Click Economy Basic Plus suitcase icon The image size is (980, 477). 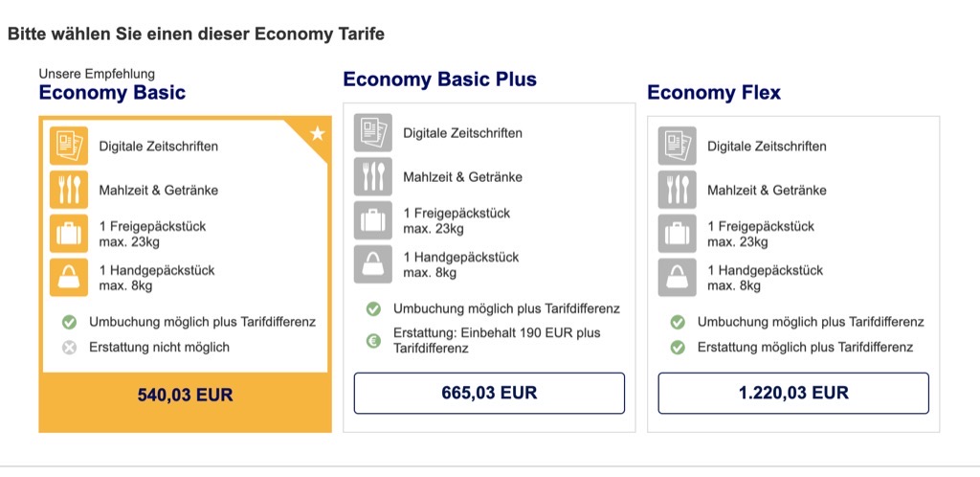pos(373,220)
